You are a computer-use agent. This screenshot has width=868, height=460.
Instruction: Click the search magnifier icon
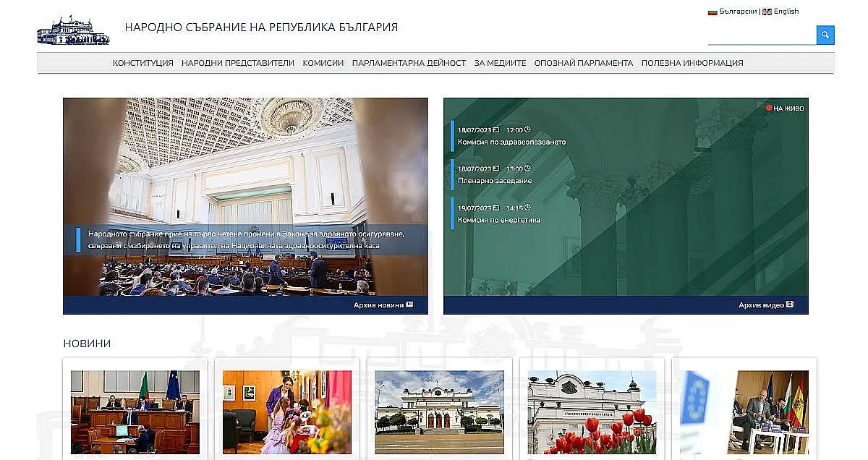click(x=825, y=35)
